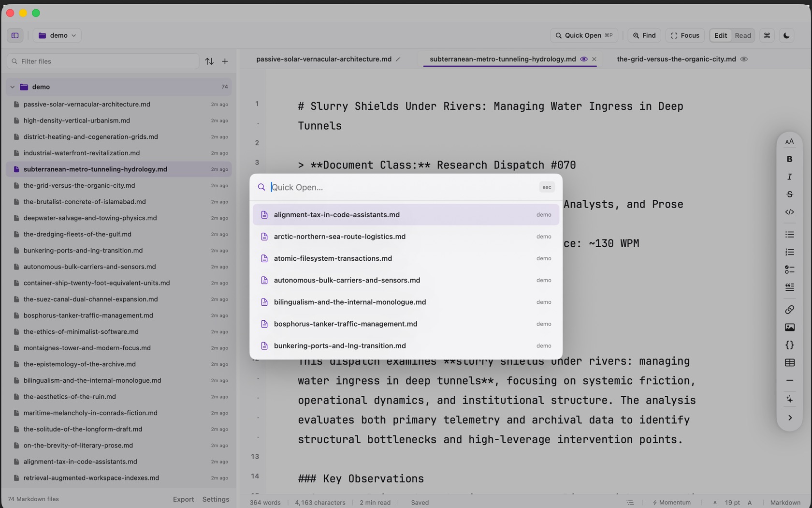Screen dimensions: 812x508
Task: Switch to Edit mode
Action: click(x=720, y=35)
